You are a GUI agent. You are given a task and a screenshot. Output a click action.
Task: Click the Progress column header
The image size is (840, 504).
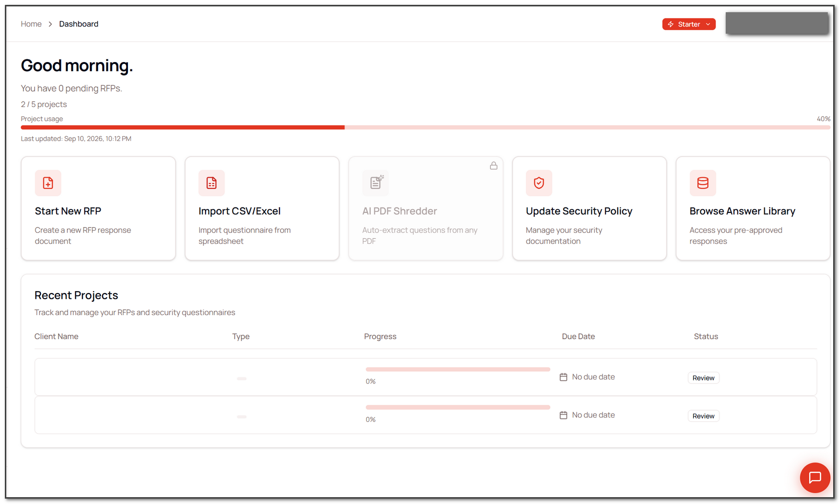click(x=380, y=336)
